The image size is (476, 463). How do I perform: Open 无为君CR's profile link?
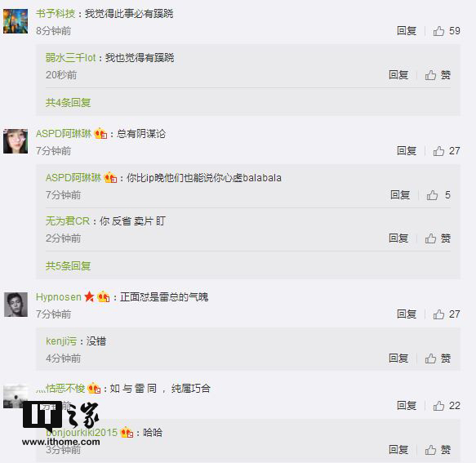(x=68, y=220)
